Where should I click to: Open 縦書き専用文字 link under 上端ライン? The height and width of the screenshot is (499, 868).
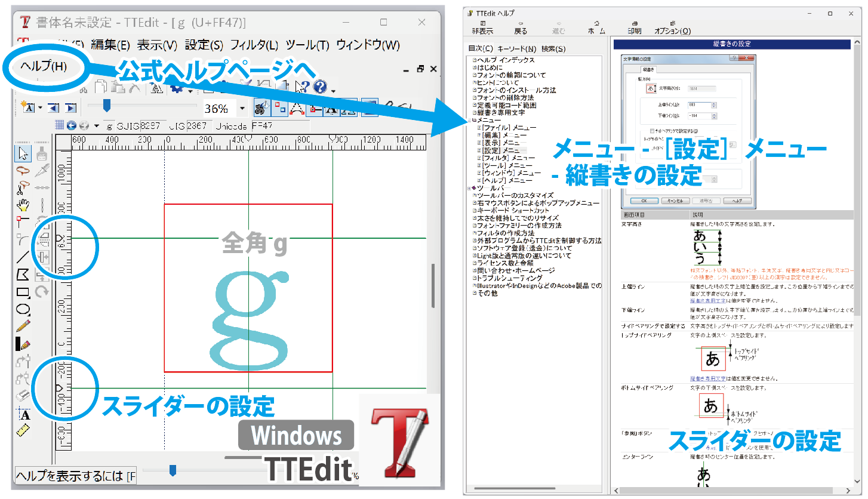[x=709, y=301]
